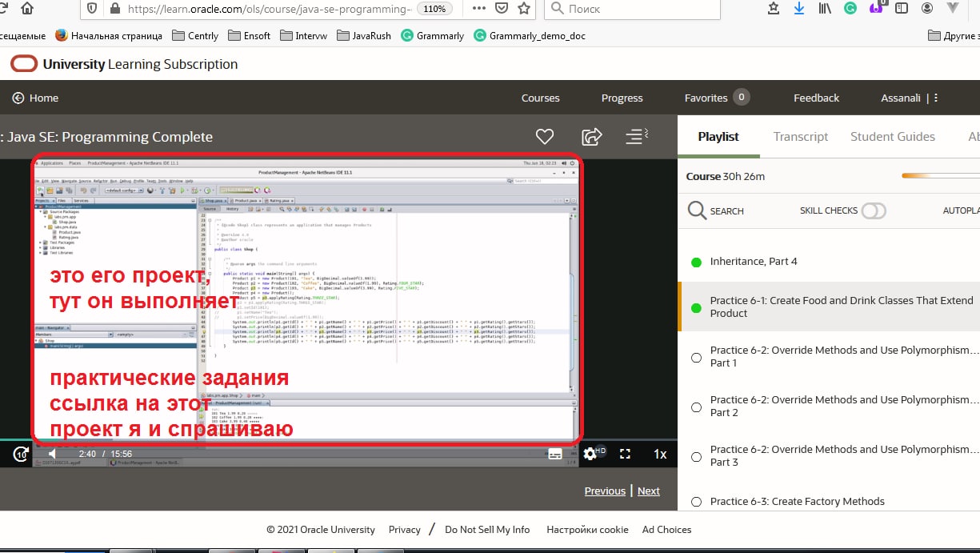Click completion circle for Practice 6-2 Part 1
980x553 pixels.
[696, 357]
